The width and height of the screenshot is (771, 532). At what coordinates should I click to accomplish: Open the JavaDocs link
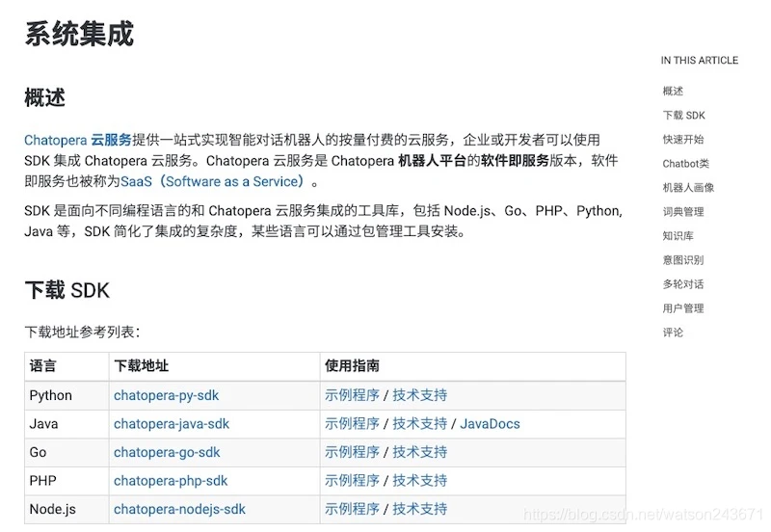(x=490, y=424)
